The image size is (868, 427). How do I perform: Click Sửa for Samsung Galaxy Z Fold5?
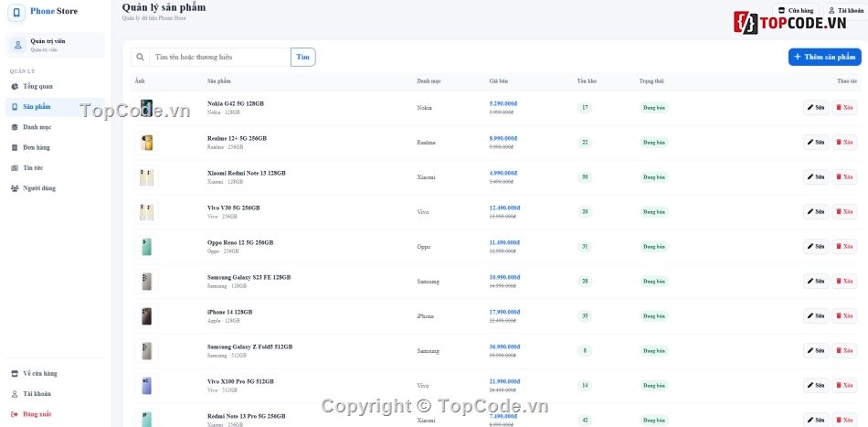click(x=816, y=350)
